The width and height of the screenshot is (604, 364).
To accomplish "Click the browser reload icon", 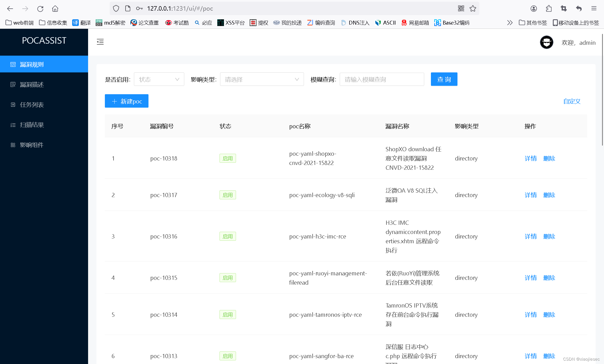I will coord(40,9).
